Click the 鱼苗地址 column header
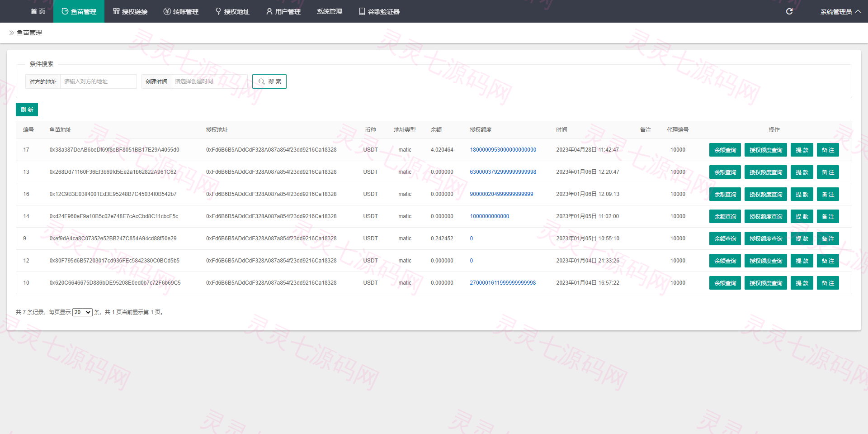The height and width of the screenshot is (434, 868). (x=61, y=130)
